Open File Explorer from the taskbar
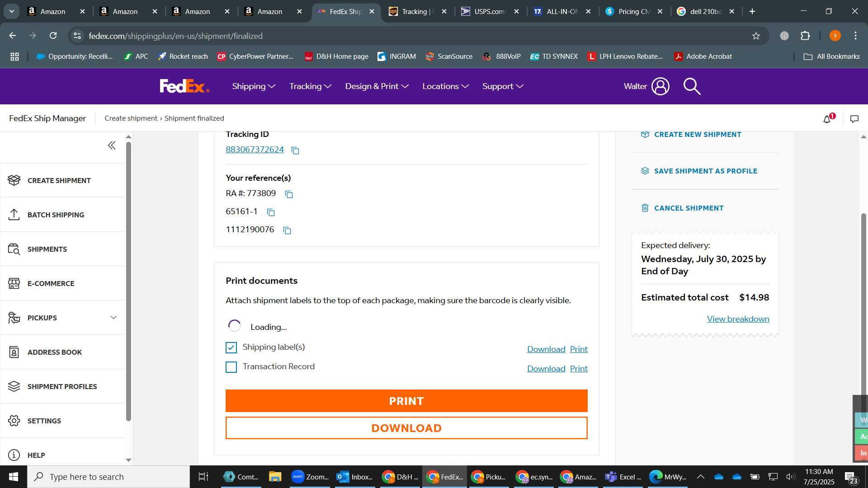868x488 pixels. coord(275,477)
